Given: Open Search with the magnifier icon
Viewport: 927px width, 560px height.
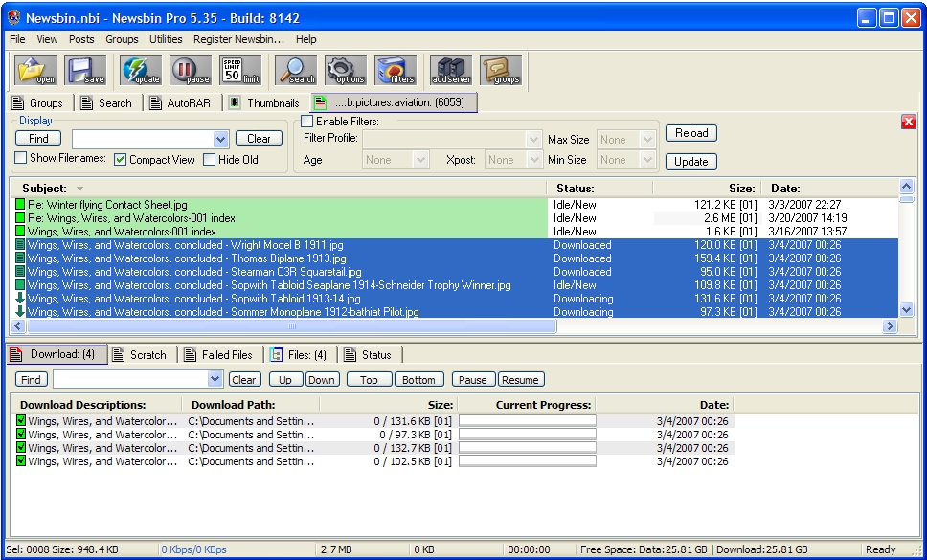Looking at the screenshot, I should point(296,70).
